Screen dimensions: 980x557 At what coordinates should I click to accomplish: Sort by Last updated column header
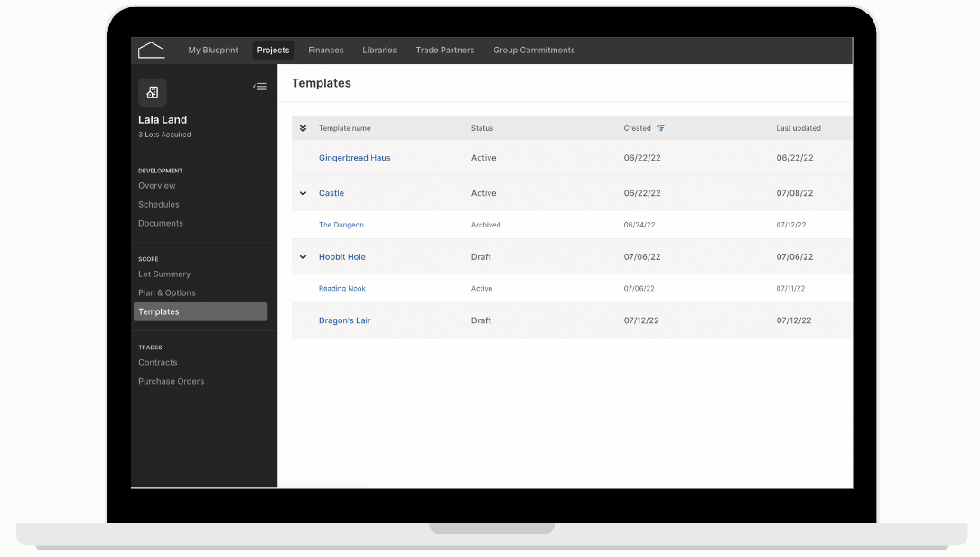pyautogui.click(x=798, y=128)
